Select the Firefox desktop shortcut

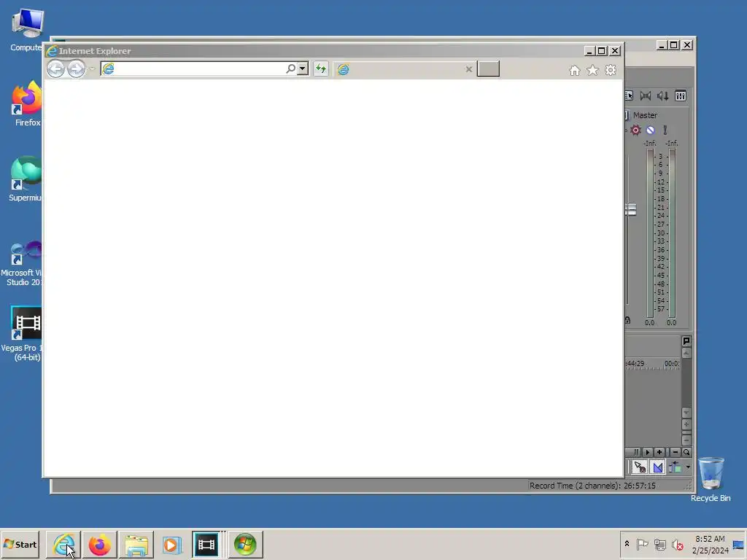(x=27, y=104)
